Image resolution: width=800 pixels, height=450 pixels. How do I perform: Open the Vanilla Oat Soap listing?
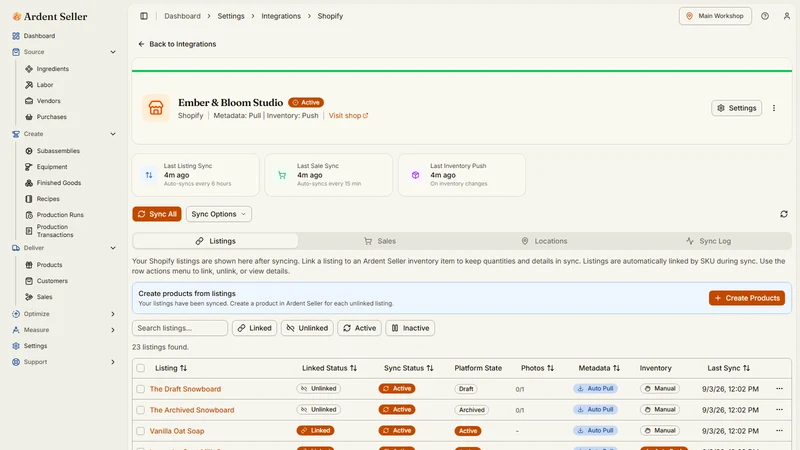(x=177, y=431)
